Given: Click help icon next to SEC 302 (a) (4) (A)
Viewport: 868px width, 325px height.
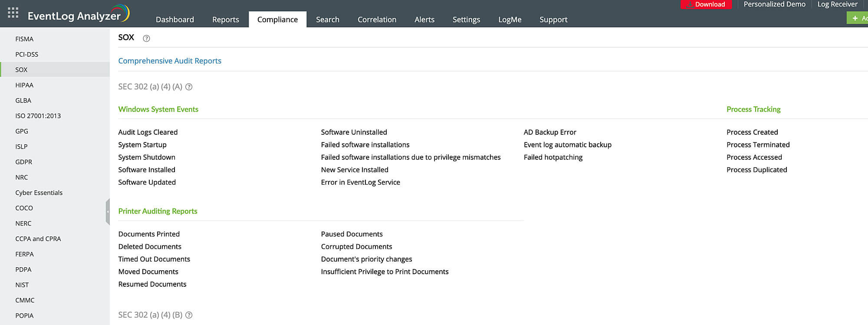Looking at the screenshot, I should pos(189,87).
